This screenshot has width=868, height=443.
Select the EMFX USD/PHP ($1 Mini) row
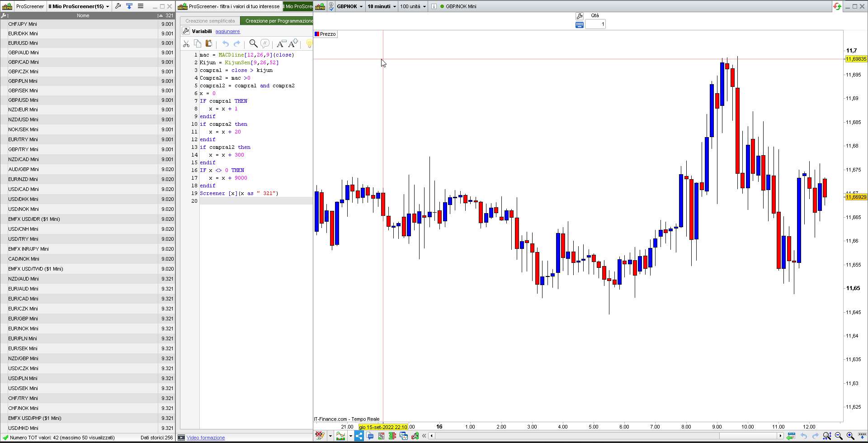click(87, 418)
